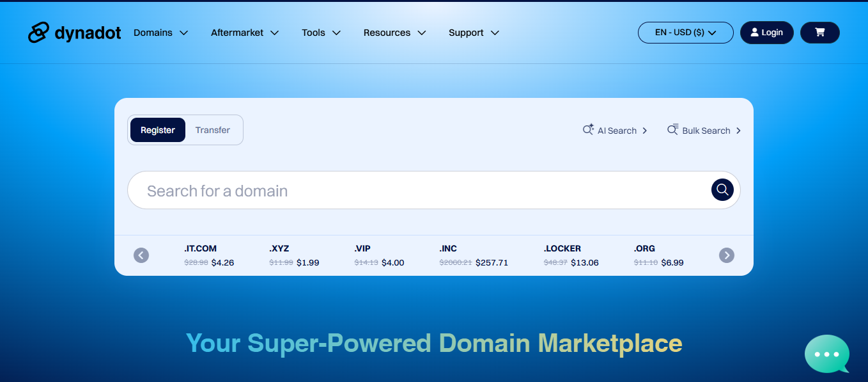Click the AI Search sparkle magnifier icon
Image resolution: width=868 pixels, height=382 pixels.
(588, 130)
